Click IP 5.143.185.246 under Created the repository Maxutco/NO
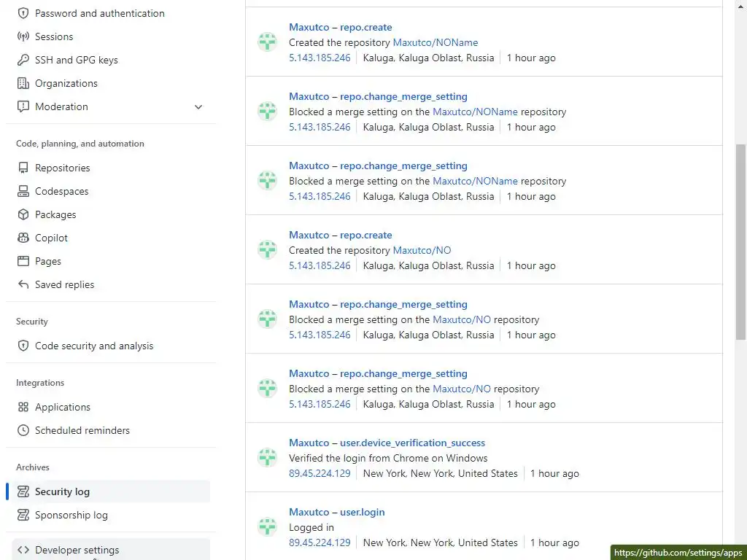This screenshot has height=560, width=747. 320,265
